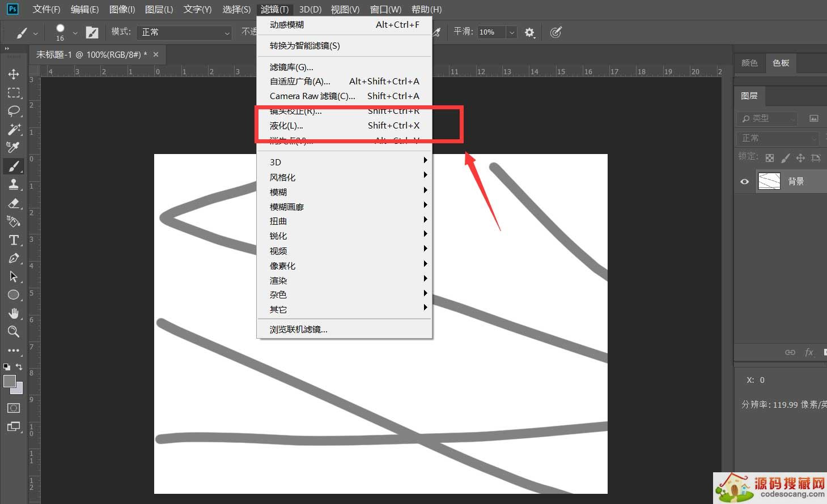Choose 转换为智能滤镜(S)

pyautogui.click(x=345, y=46)
